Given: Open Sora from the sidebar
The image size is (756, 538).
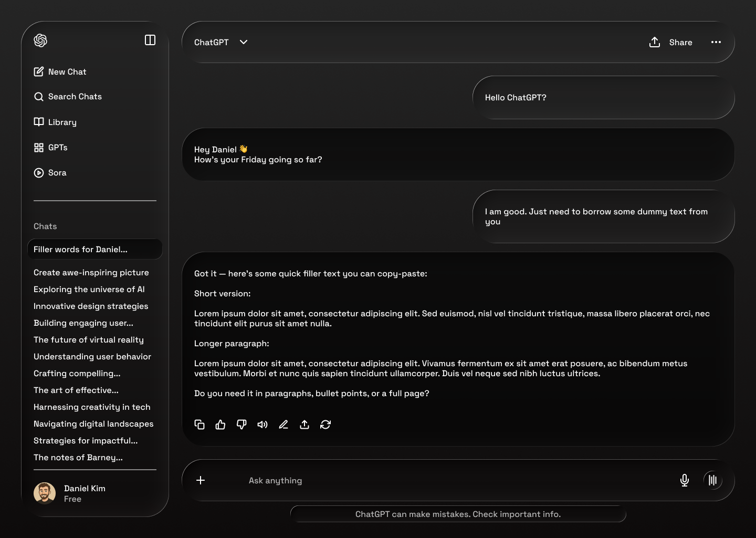Looking at the screenshot, I should tap(50, 173).
